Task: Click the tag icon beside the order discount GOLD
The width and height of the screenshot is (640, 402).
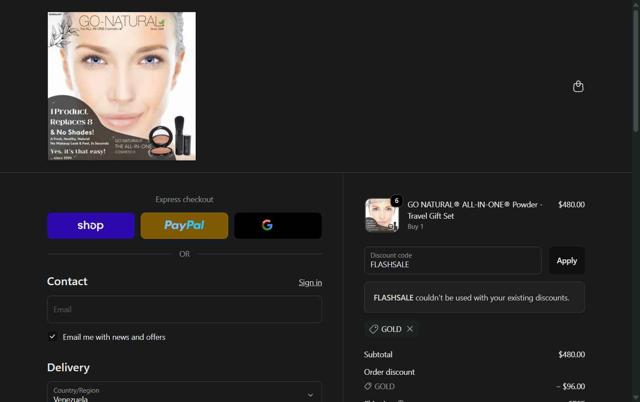Action: pos(368,386)
